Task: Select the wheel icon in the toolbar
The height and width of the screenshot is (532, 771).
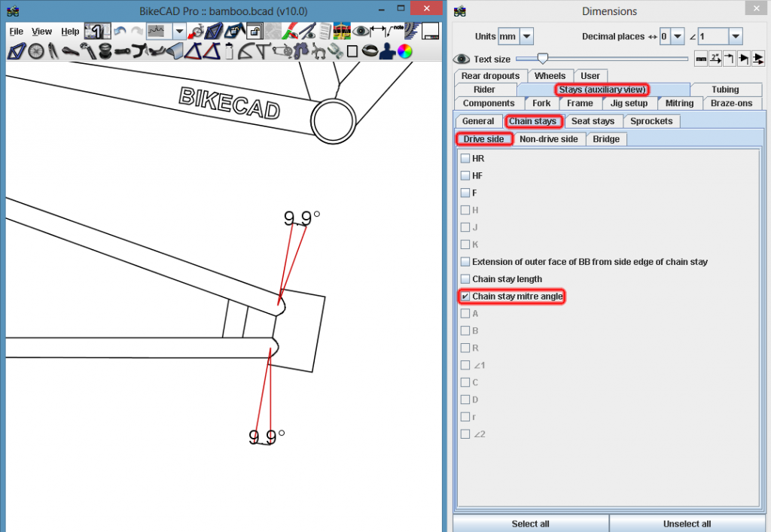Action: point(36,51)
